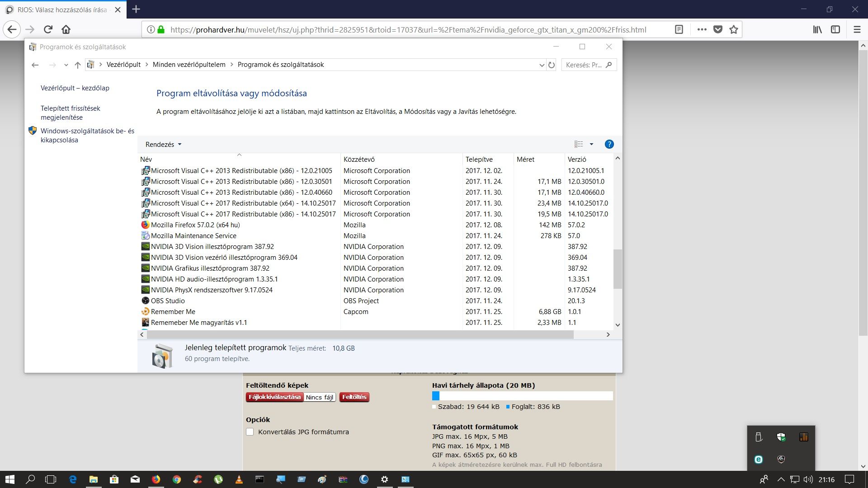Refresh the Programok és szolgáltatások list

(x=551, y=65)
